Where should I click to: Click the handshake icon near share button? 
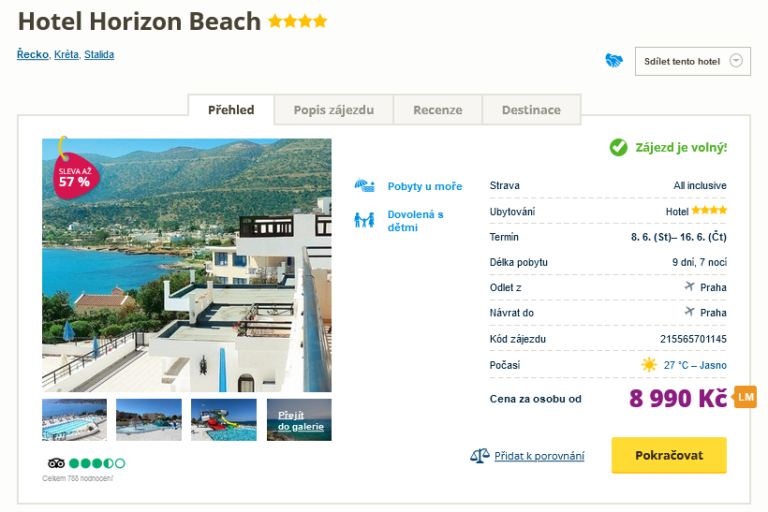(614, 61)
